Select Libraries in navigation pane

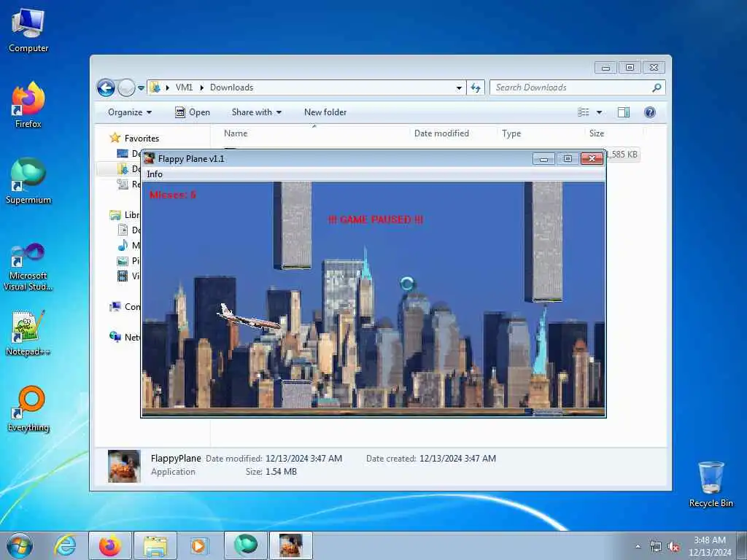pyautogui.click(x=131, y=215)
